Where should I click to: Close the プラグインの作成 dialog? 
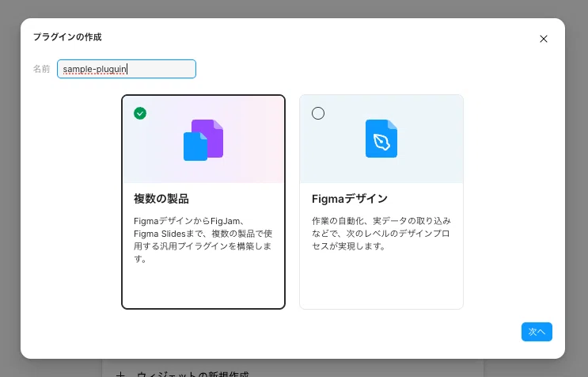pos(544,39)
